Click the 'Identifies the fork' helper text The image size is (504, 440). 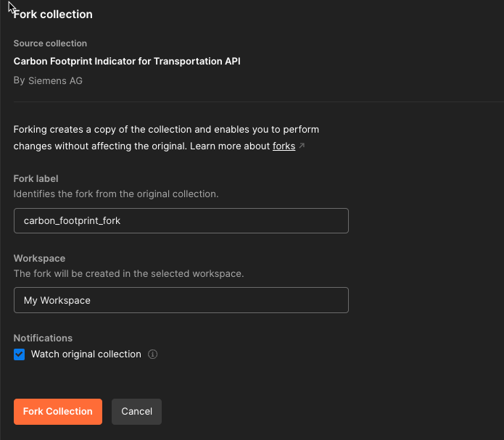point(116,194)
